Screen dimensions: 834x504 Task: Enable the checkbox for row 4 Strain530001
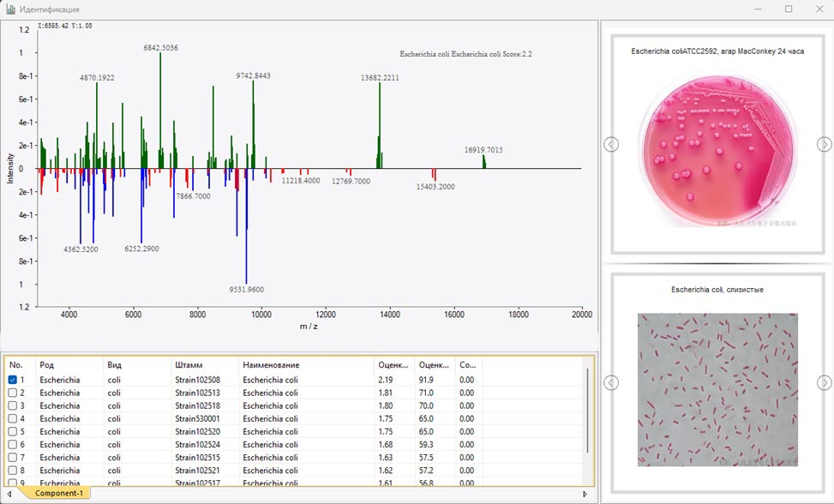point(12,418)
